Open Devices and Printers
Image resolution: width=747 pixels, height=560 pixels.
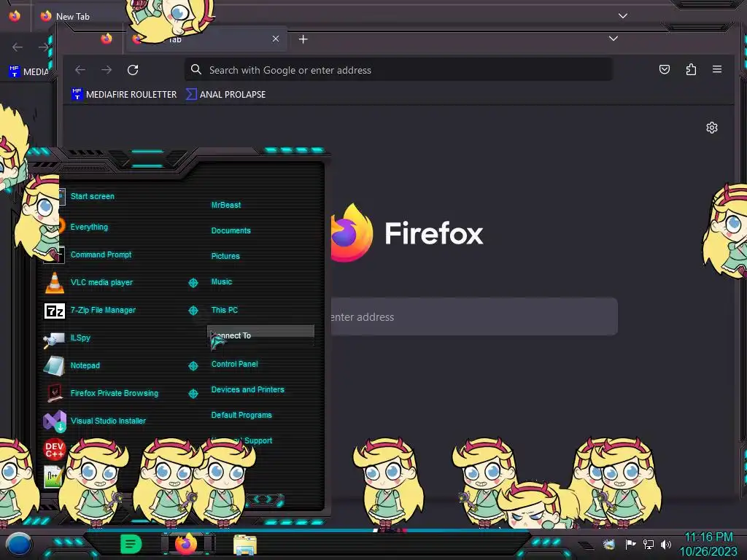click(247, 389)
